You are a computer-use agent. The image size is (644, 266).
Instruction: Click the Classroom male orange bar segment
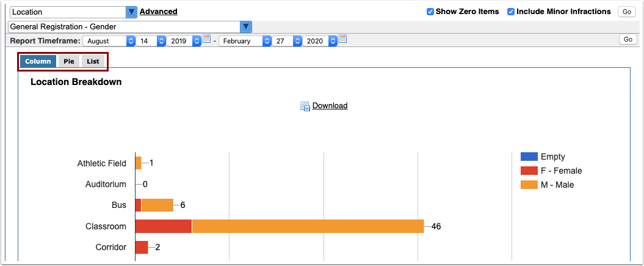[x=308, y=226]
